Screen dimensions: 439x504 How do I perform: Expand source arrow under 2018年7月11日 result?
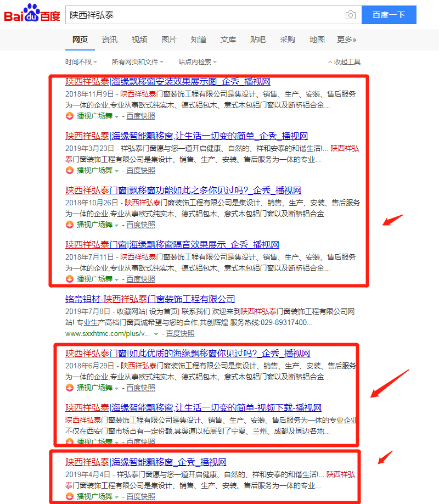116,279
